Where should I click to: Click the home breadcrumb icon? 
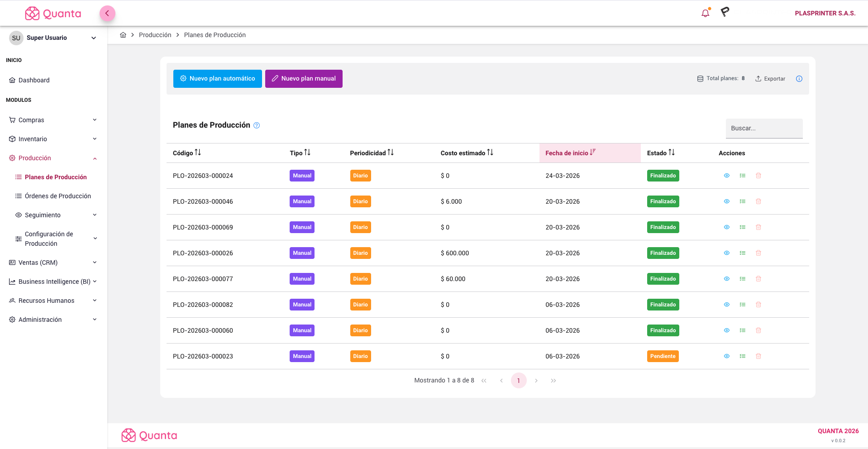pyautogui.click(x=123, y=34)
